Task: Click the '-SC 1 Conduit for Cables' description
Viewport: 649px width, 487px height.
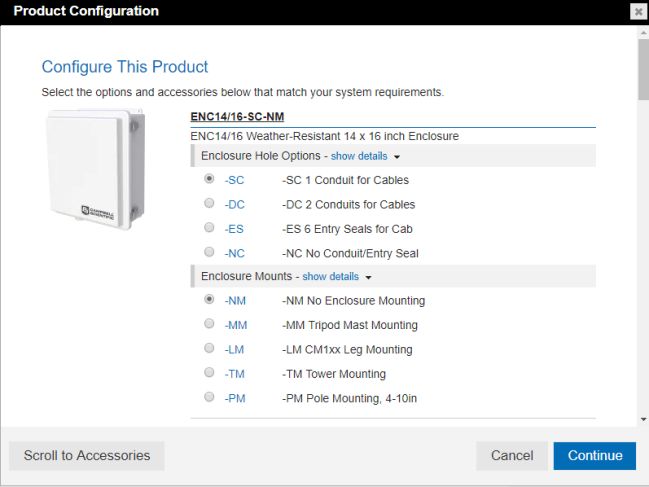Action: tap(346, 180)
